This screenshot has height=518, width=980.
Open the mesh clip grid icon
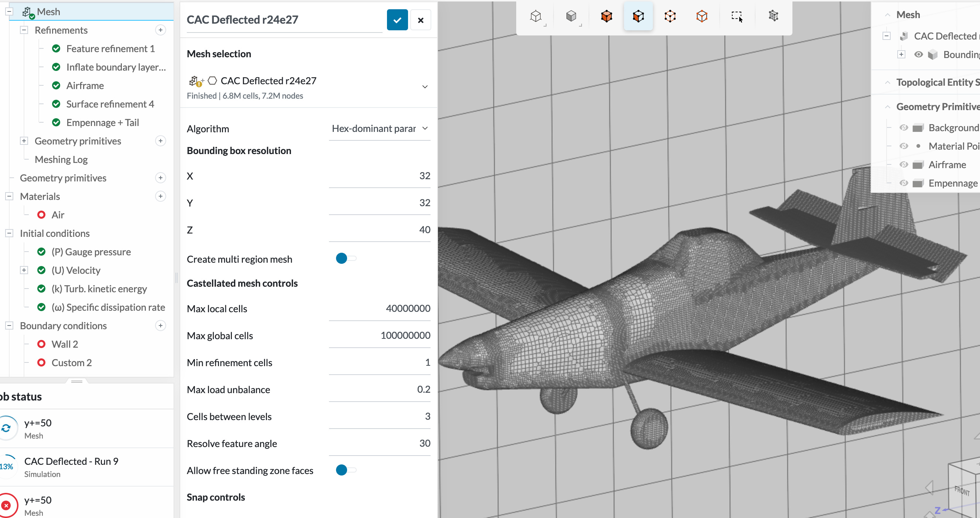click(x=773, y=16)
